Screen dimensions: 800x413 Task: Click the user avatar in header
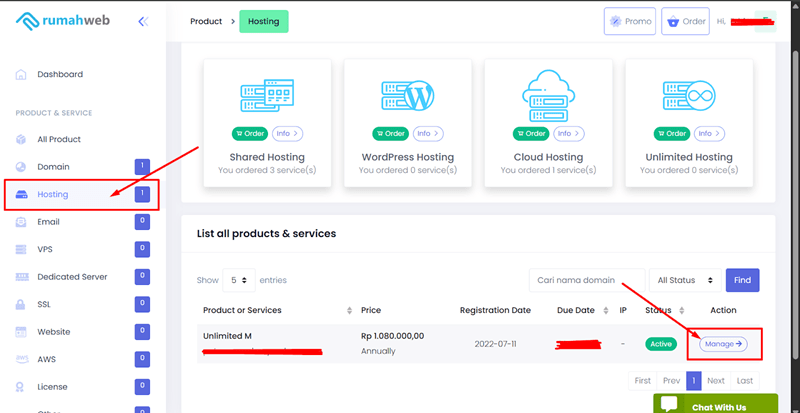click(x=765, y=21)
